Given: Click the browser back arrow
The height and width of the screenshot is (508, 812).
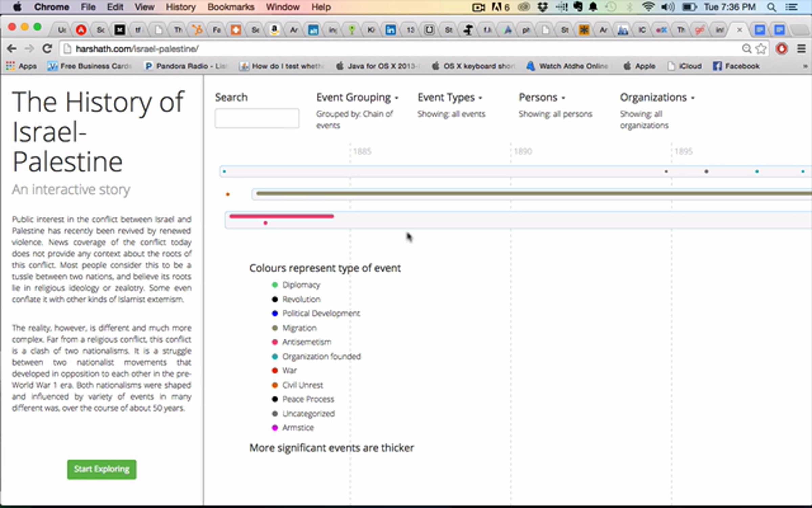Looking at the screenshot, I should [12, 49].
